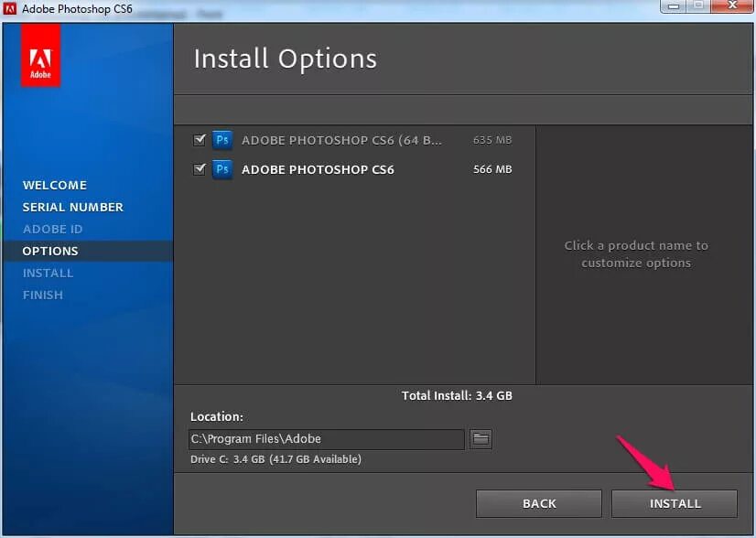Image resolution: width=756 pixels, height=538 pixels.
Task: Click the Adobe Photoshop CS6 window title
Action: (77, 8)
